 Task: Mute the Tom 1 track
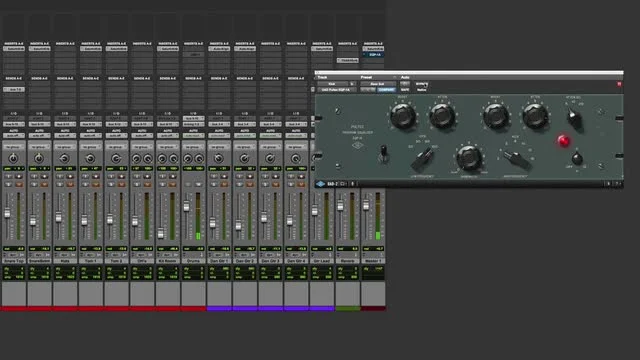(96, 185)
